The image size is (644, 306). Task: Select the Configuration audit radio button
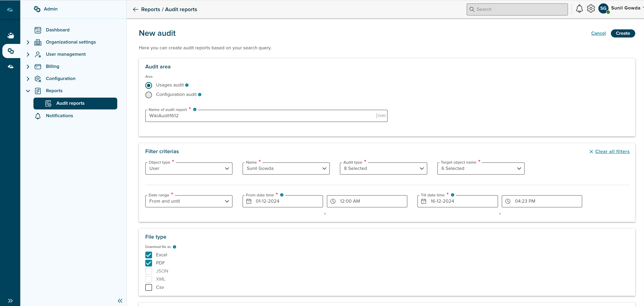click(x=149, y=95)
